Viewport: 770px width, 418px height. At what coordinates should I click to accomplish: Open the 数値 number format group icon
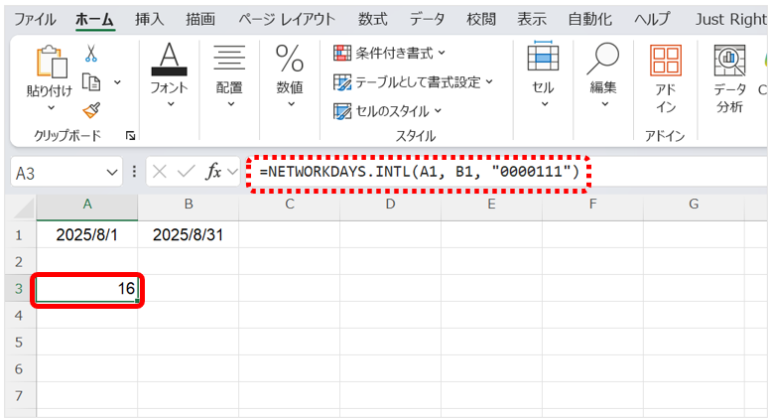pos(290,58)
